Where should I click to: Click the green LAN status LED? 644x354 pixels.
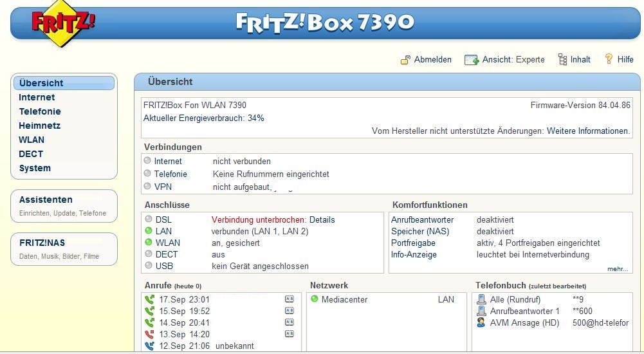(149, 231)
